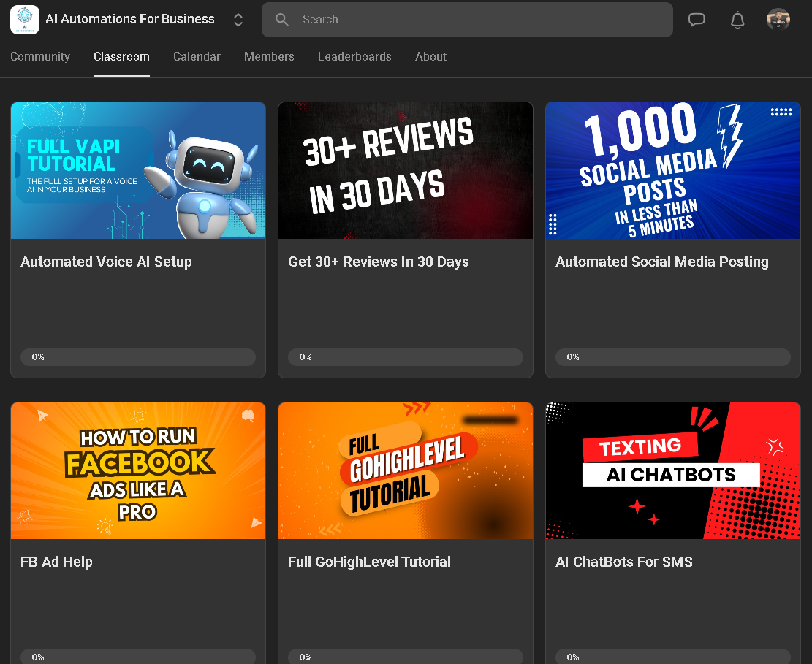Go to the Calendar tab
812x664 pixels.
(x=197, y=56)
